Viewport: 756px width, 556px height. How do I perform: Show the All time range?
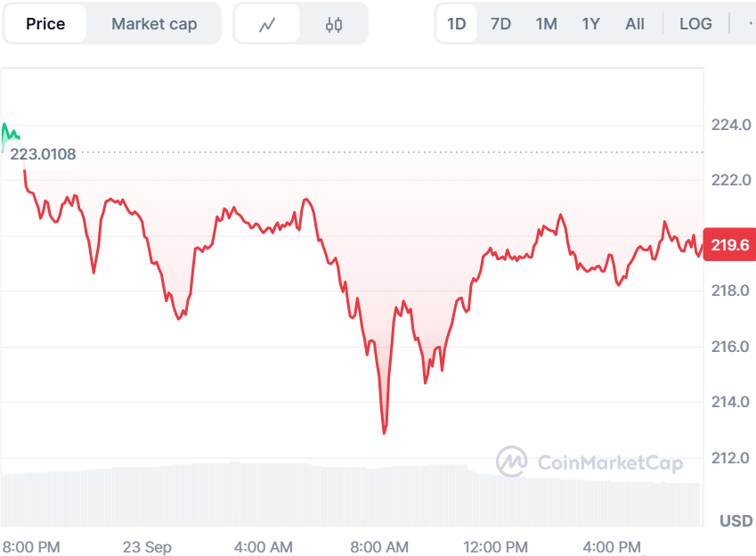635,24
